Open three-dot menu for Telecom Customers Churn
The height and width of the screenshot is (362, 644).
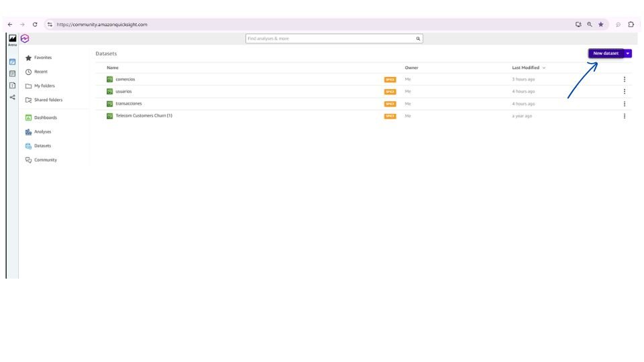tap(625, 116)
